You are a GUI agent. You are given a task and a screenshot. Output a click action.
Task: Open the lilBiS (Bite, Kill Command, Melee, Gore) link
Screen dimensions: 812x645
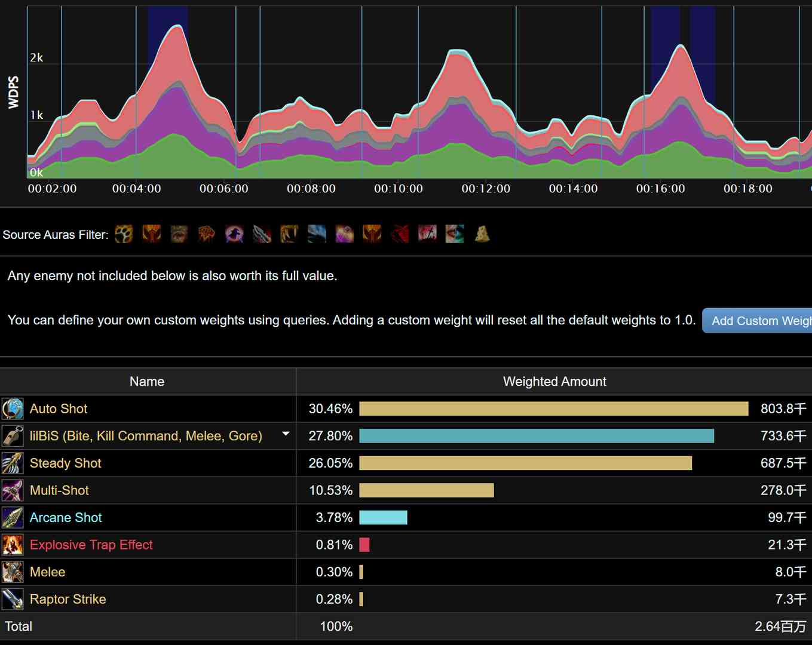[146, 436]
